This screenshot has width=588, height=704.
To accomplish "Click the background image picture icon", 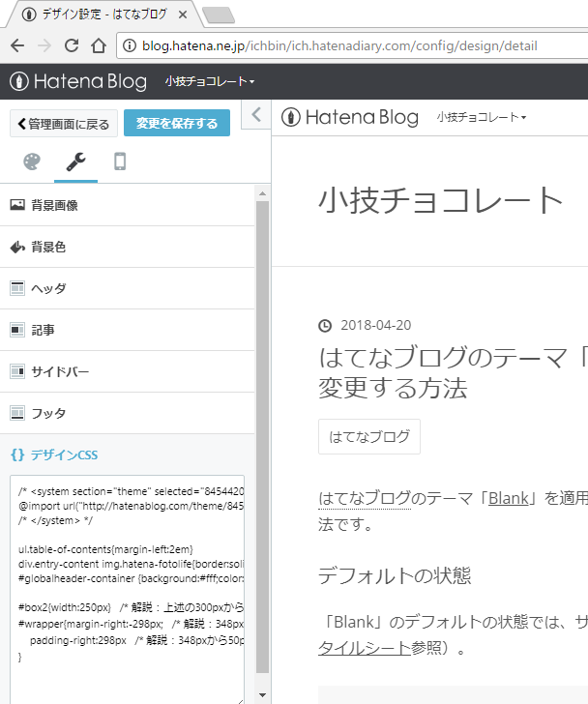I will pos(17,205).
